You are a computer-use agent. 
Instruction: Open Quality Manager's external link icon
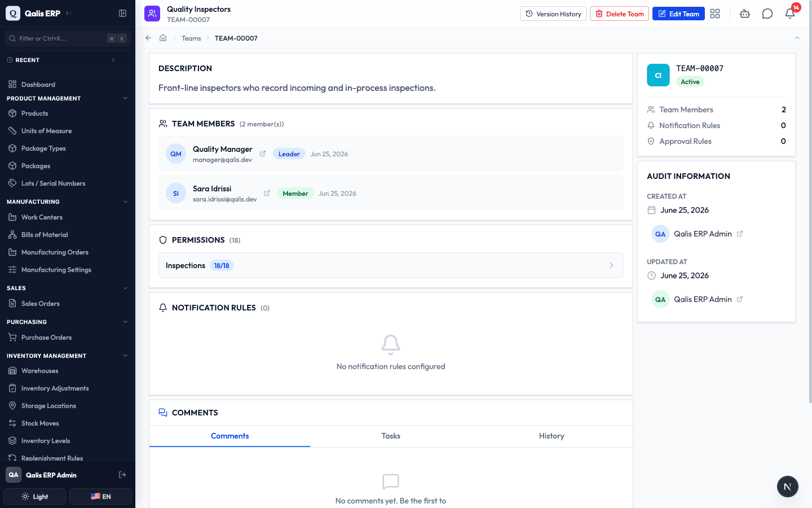(263, 154)
